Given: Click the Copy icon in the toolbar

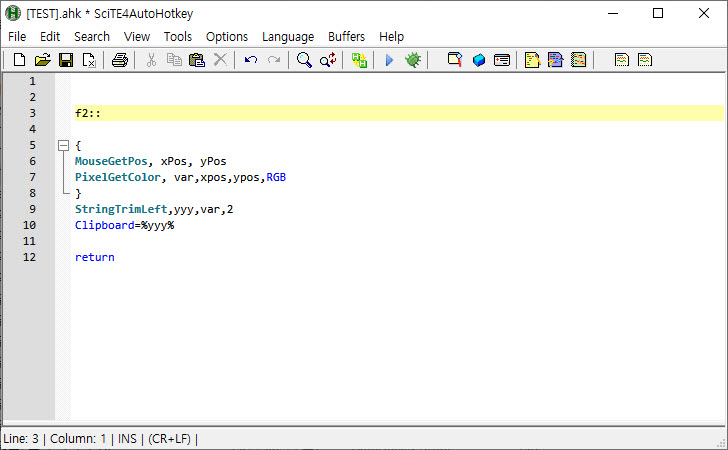Looking at the screenshot, I should pos(174,60).
